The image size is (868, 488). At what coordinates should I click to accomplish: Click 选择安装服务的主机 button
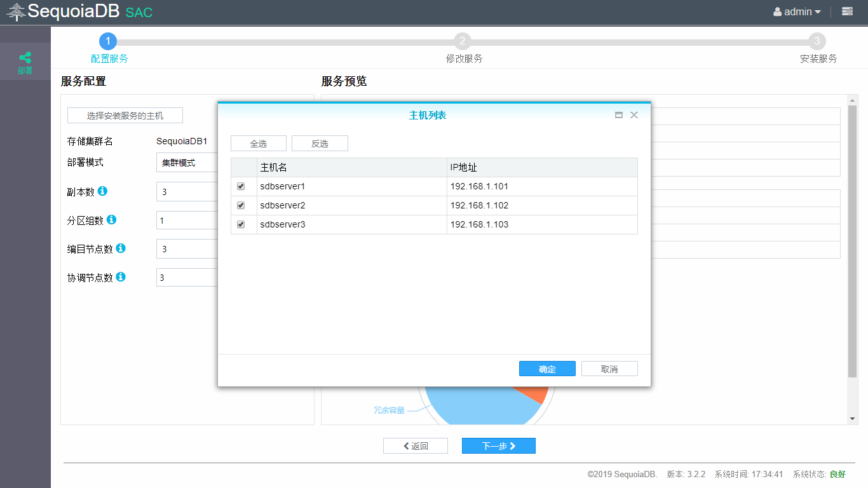(125, 116)
